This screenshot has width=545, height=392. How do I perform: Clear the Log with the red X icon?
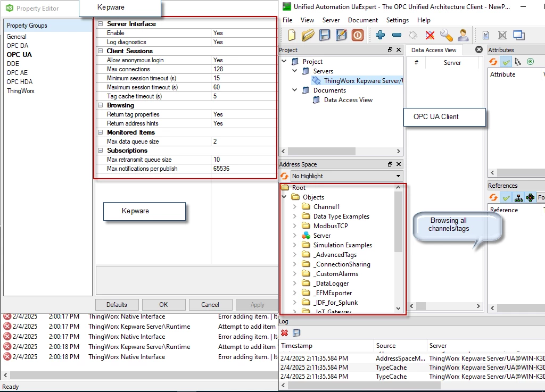coord(284,333)
